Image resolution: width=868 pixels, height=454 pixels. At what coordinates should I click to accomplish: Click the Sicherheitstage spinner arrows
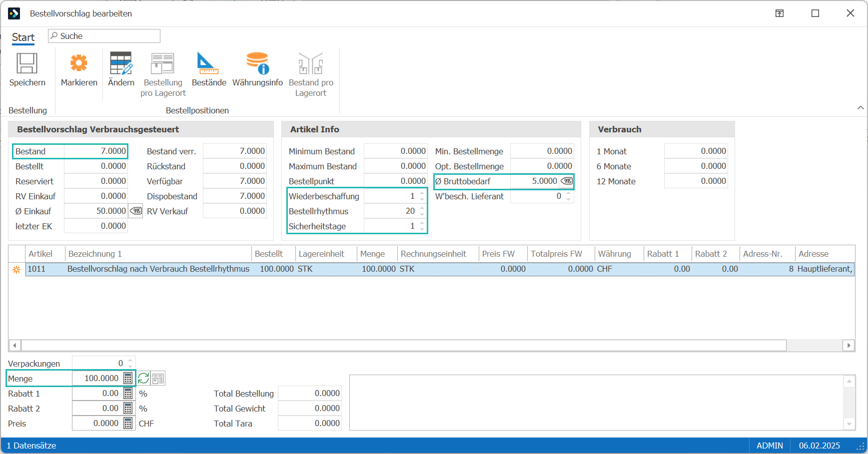422,226
